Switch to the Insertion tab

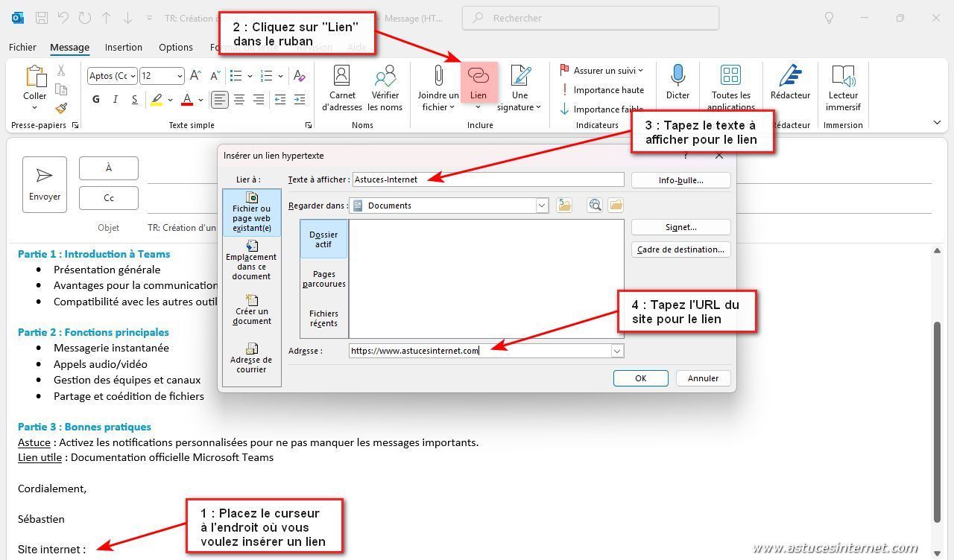pyautogui.click(x=124, y=47)
